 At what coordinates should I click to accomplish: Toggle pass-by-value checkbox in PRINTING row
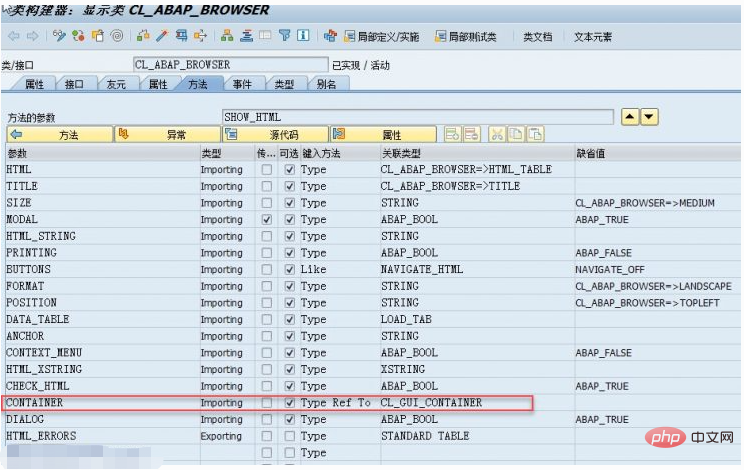click(267, 253)
